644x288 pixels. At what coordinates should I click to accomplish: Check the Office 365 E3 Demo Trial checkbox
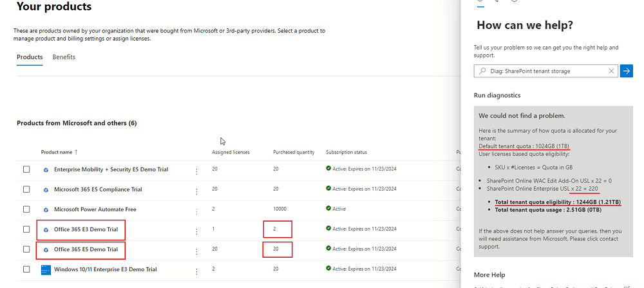26,229
